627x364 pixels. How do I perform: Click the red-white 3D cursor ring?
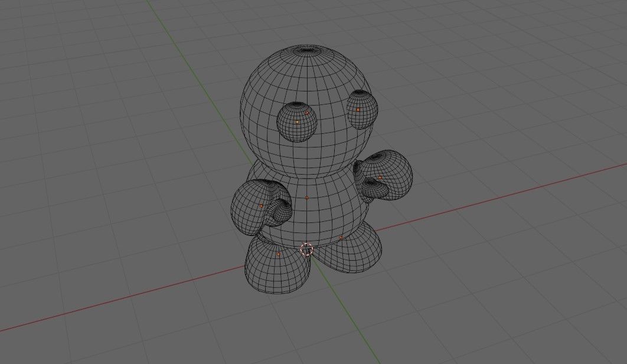(x=306, y=249)
